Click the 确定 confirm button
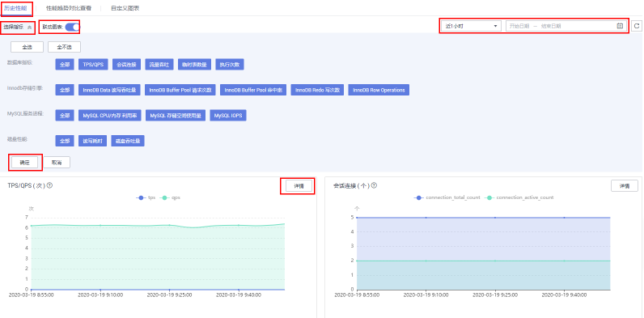This screenshot has width=644, height=318. pos(25,163)
